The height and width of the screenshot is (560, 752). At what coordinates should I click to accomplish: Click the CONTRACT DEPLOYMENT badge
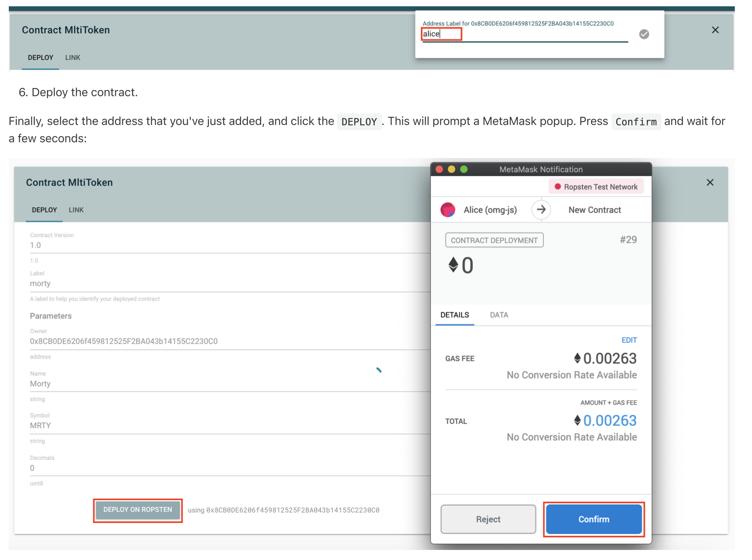[x=494, y=240]
